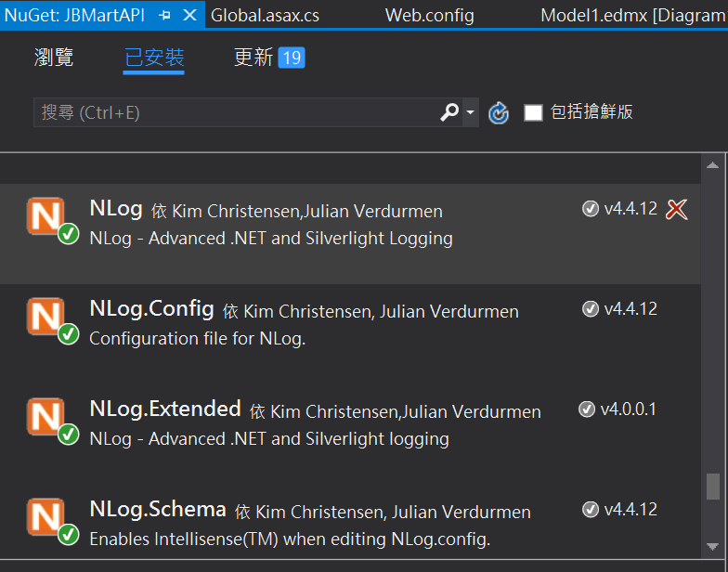Viewport: 728px width, 572px height.
Task: Switch to the 瀏覽 browse tab
Action: (x=54, y=58)
